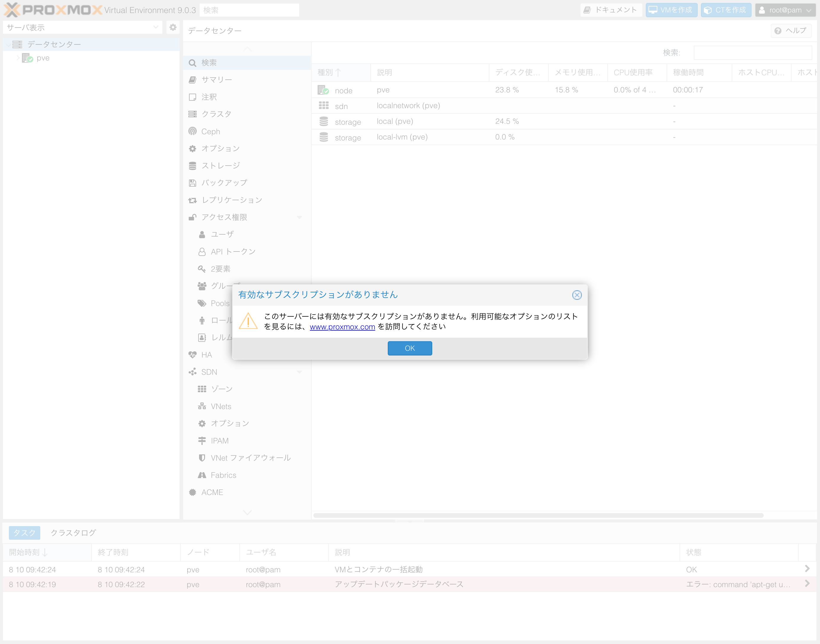Select the 検索 search menu item
Viewport: 820px width, 644px height.
coord(247,63)
